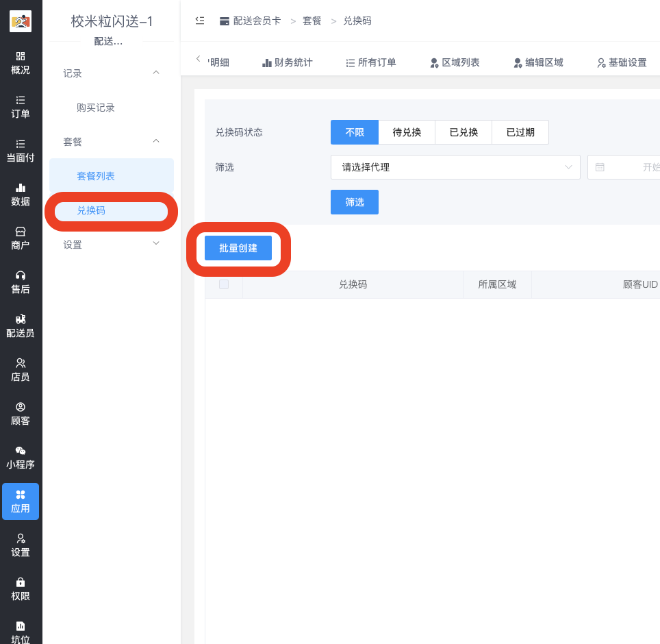660x644 pixels.
Task: Toggle the select-all checkbox in the table header
Action: point(223,284)
